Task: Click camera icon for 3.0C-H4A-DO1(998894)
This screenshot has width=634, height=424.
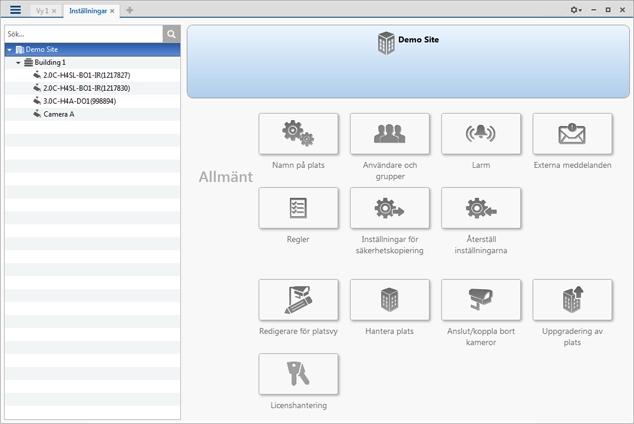Action: pyautogui.click(x=37, y=101)
